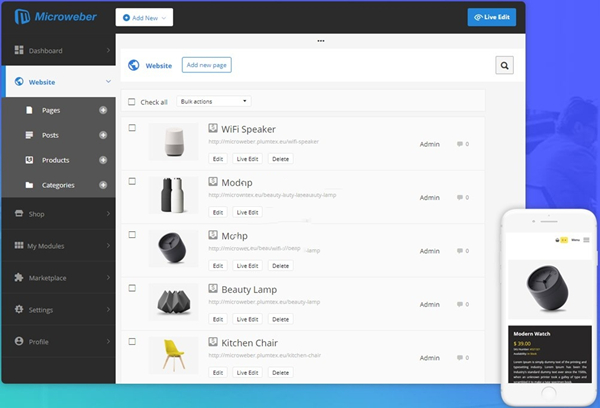Toggle the Check all checkbox
The width and height of the screenshot is (600, 408).
pyautogui.click(x=131, y=102)
